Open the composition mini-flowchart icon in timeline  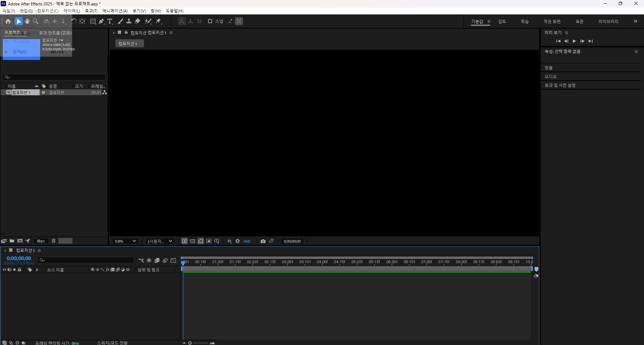pos(141,260)
